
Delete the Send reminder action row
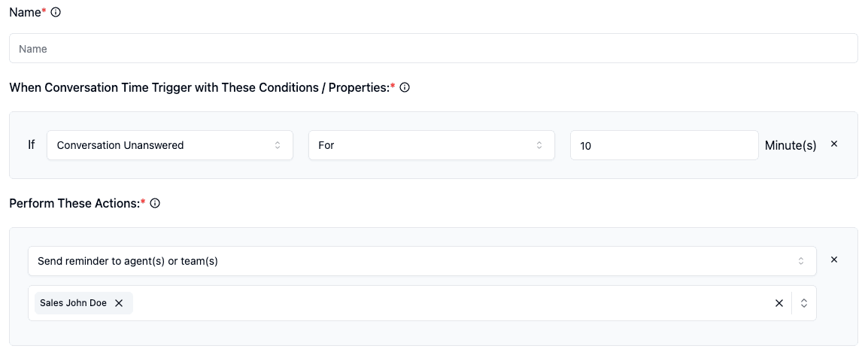click(x=834, y=259)
